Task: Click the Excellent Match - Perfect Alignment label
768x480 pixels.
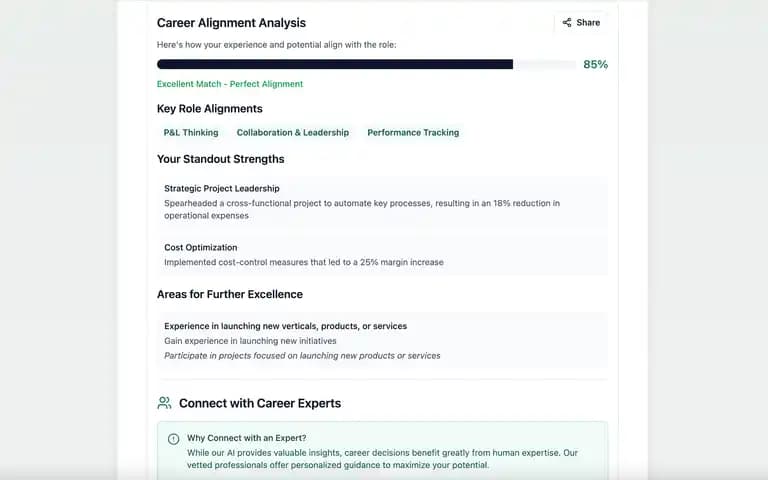Action: (230, 84)
